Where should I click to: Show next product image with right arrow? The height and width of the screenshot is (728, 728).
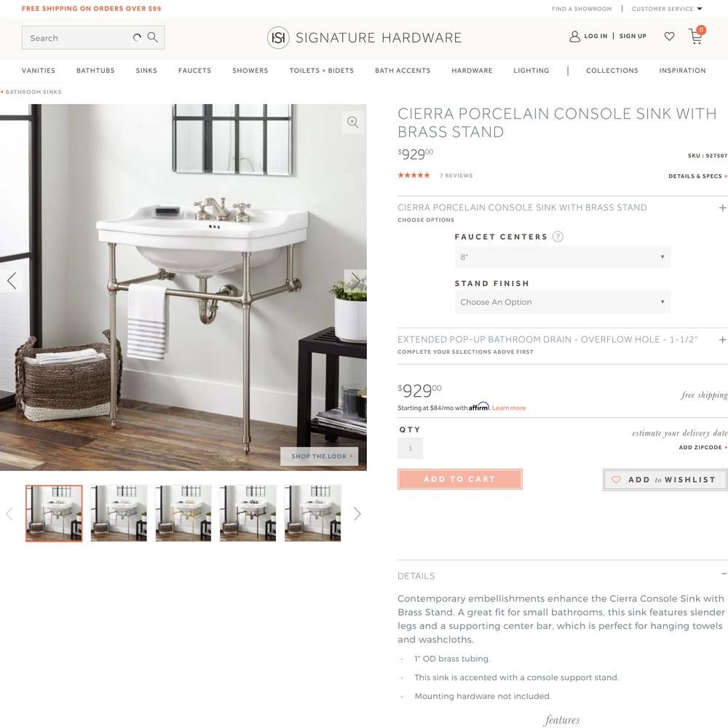click(355, 281)
